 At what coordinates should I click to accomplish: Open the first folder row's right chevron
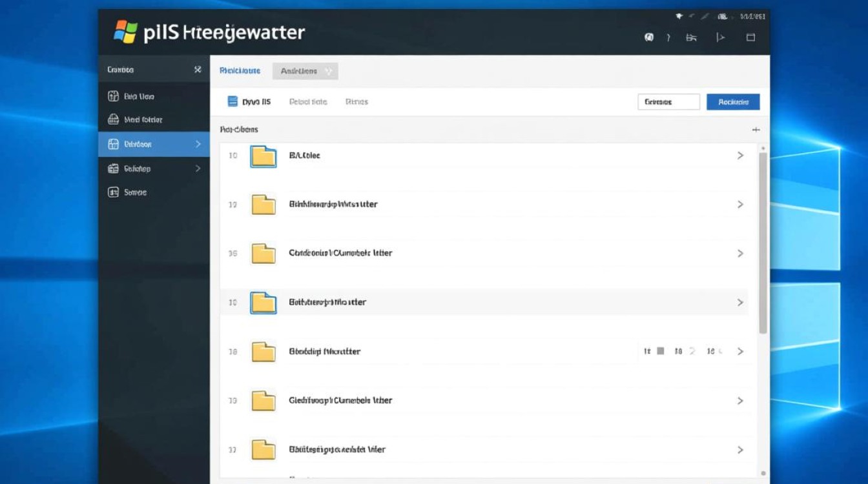point(740,156)
